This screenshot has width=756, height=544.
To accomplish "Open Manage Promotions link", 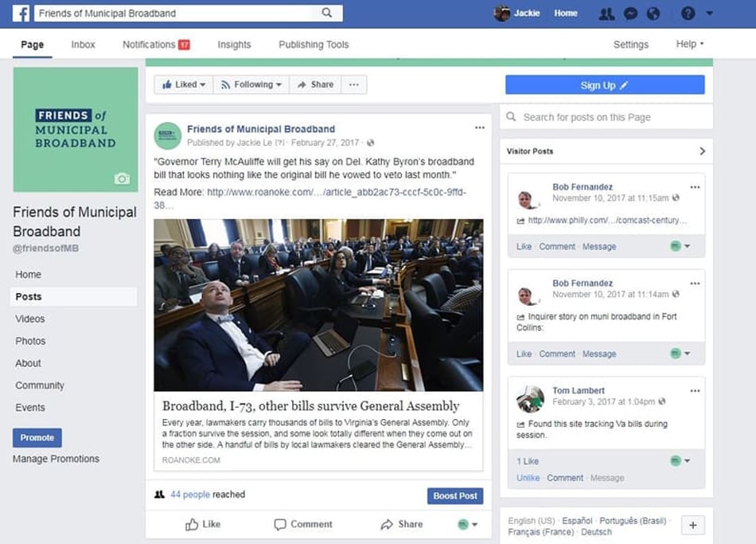I will (56, 459).
